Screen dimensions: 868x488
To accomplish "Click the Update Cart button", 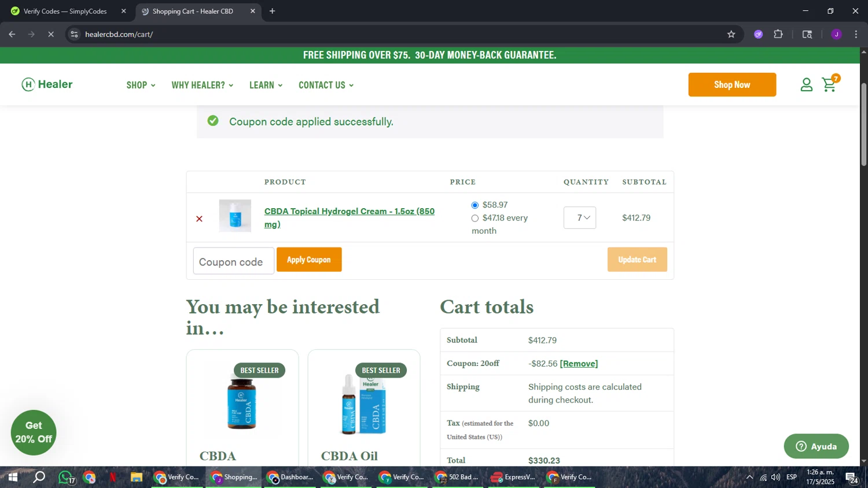I will [637, 260].
